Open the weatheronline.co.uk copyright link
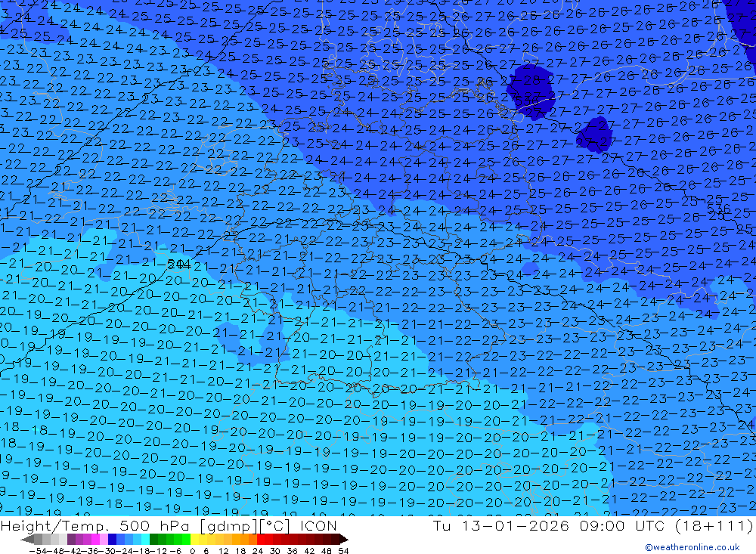 pyautogui.click(x=692, y=547)
